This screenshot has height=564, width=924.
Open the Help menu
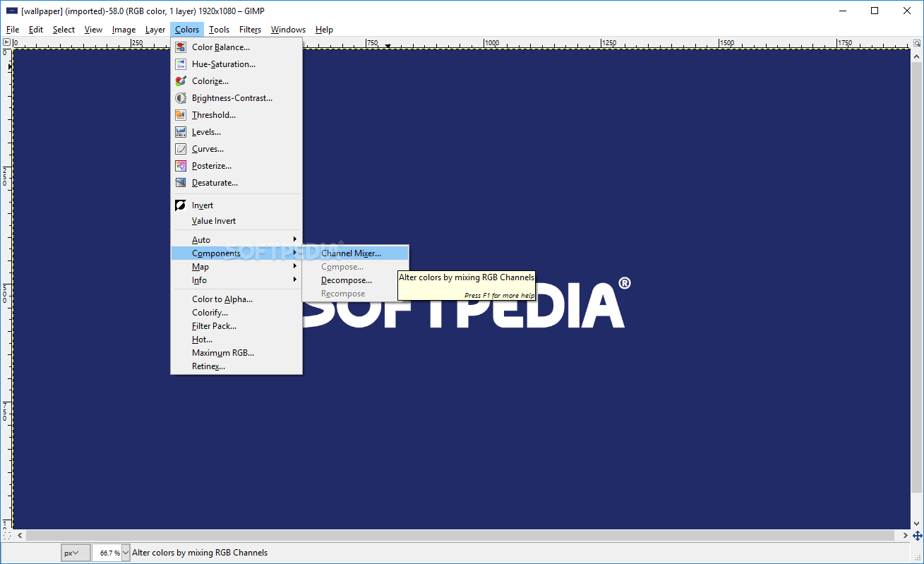coord(324,30)
